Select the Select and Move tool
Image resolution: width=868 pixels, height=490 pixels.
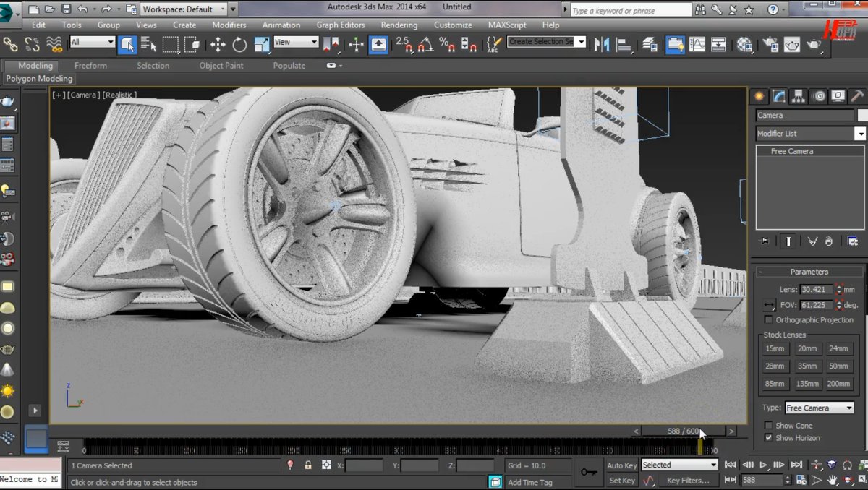point(218,45)
